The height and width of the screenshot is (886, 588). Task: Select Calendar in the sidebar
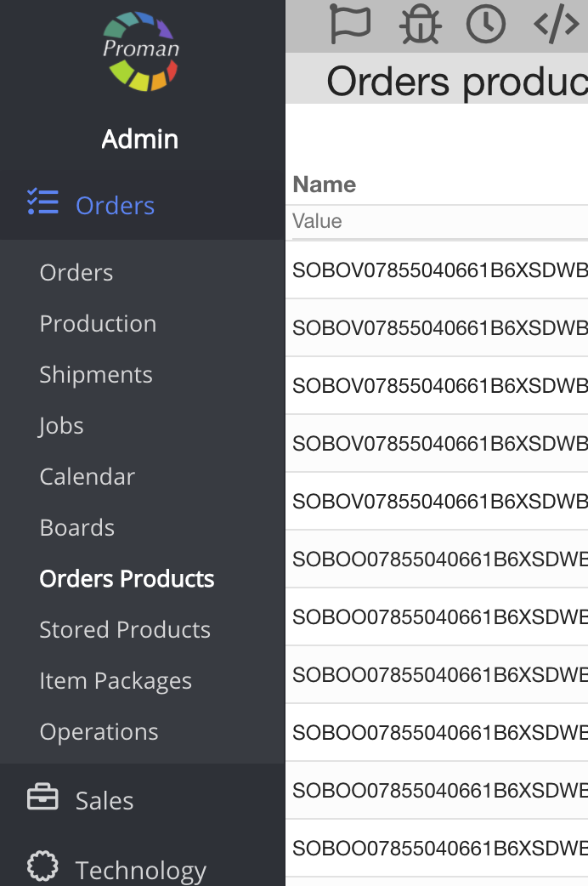pos(87,477)
